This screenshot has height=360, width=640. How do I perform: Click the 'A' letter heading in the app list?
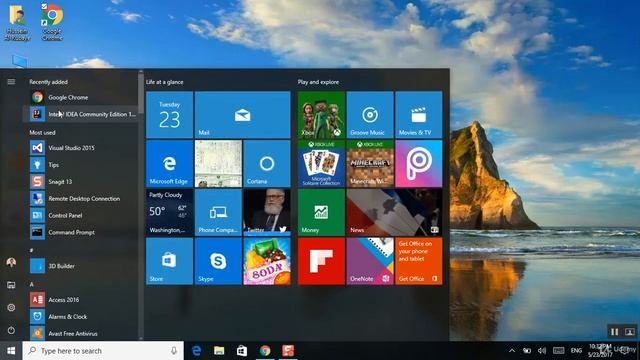[31, 284]
